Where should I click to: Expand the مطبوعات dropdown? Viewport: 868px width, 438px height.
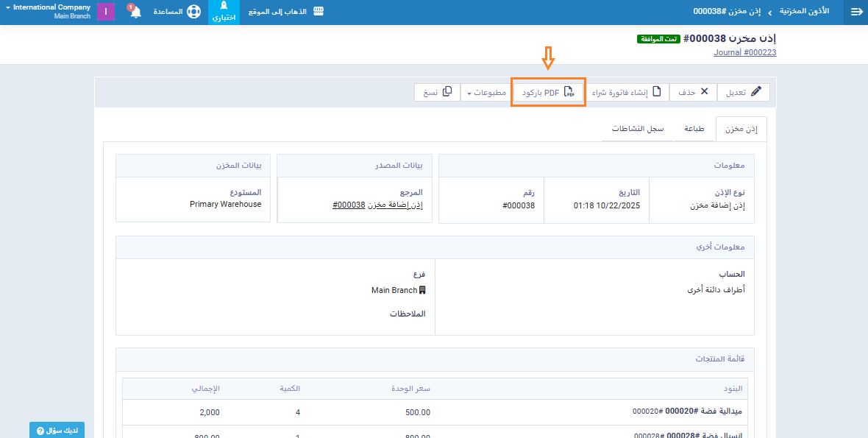(486, 92)
